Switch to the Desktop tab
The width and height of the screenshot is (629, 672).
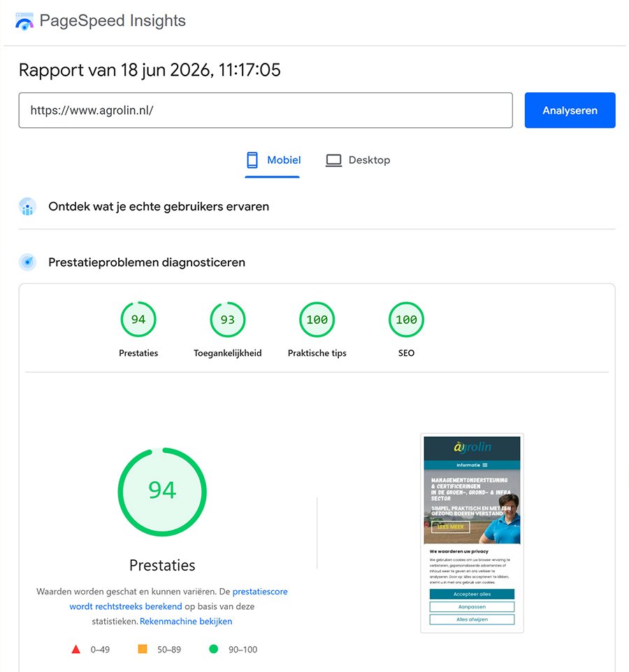coord(359,160)
